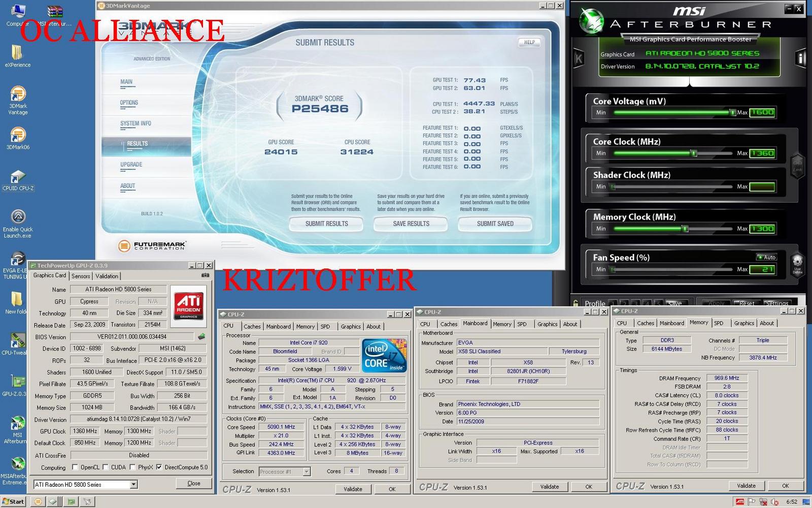Enable the PhysX checkbox in GPU-Z
Viewport: 812px width, 508px height.
132,467
